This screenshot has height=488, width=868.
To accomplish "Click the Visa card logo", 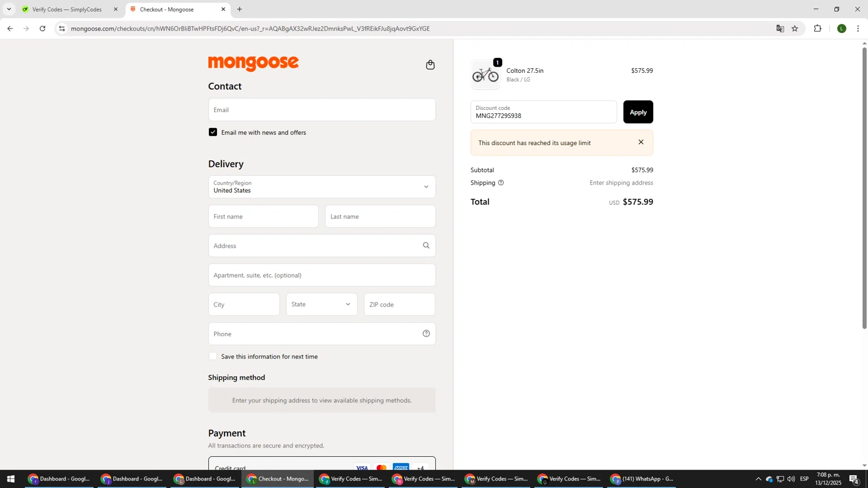I will pos(362,467).
